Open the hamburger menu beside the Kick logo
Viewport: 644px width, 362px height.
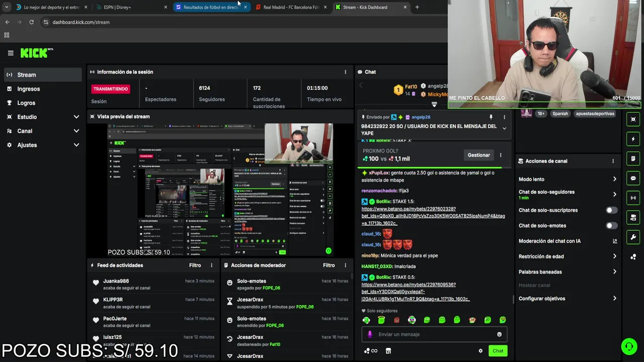11,53
